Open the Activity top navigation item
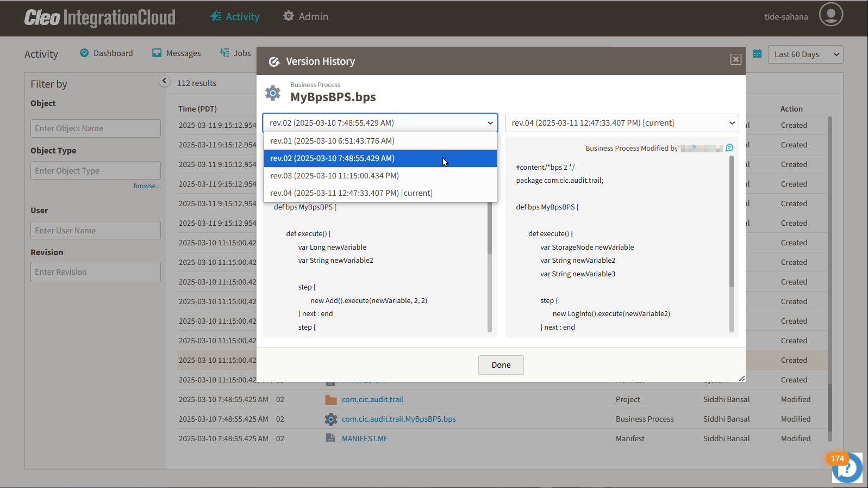 pyautogui.click(x=235, y=16)
